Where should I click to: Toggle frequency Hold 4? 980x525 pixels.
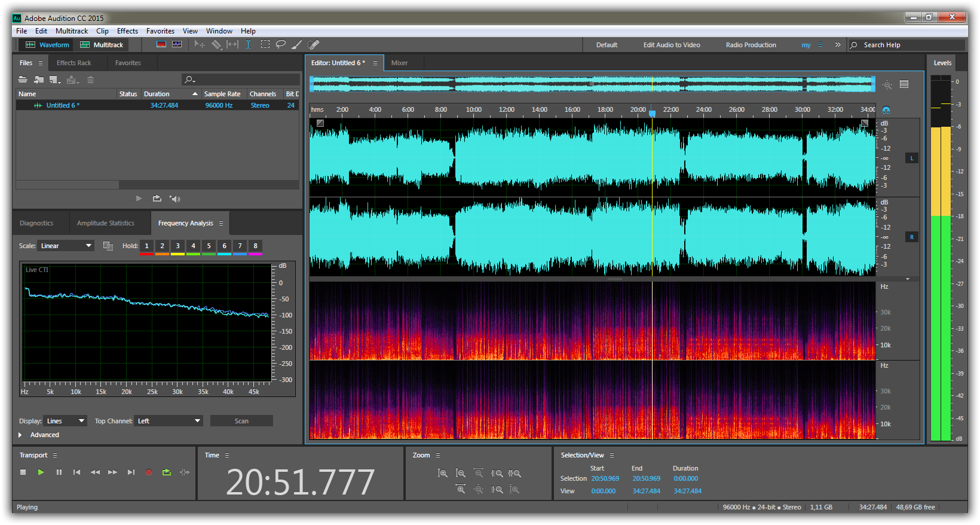click(x=193, y=246)
